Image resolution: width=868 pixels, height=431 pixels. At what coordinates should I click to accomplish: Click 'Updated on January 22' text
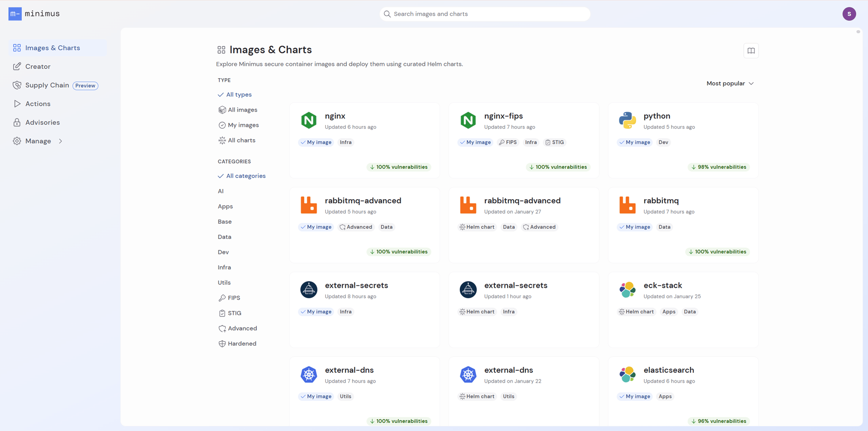513,381
